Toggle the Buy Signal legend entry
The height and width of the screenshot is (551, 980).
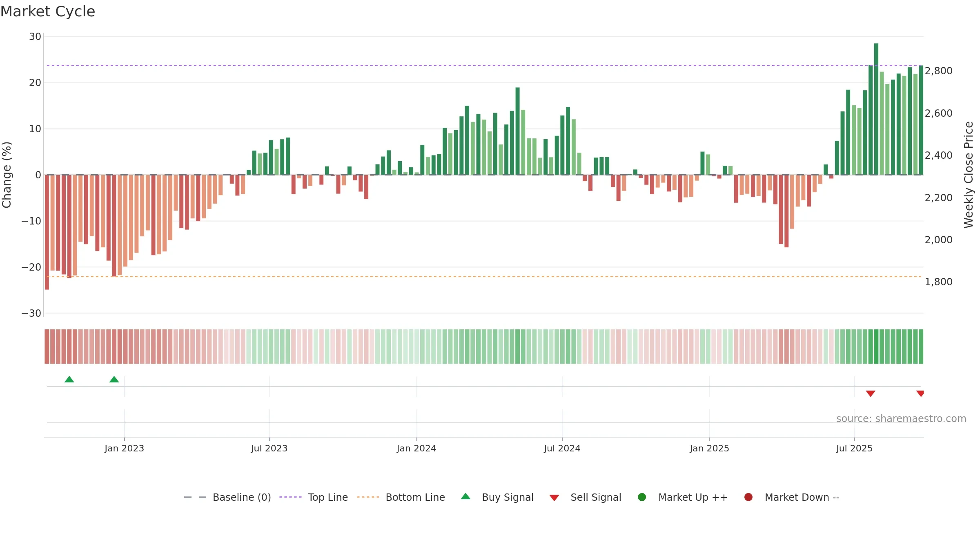[497, 497]
